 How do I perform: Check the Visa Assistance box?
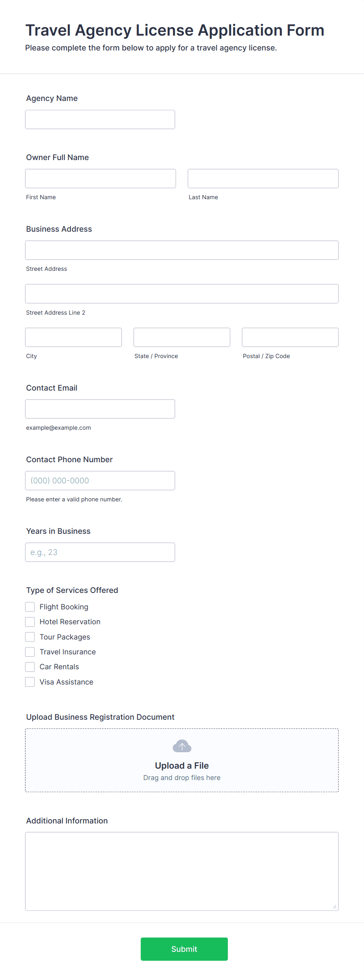(30, 682)
